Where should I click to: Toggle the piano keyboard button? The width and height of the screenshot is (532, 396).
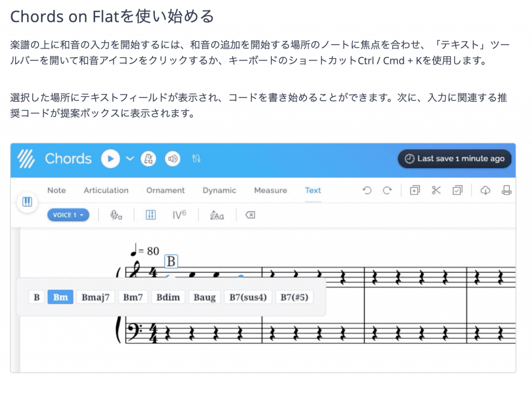coord(27,202)
